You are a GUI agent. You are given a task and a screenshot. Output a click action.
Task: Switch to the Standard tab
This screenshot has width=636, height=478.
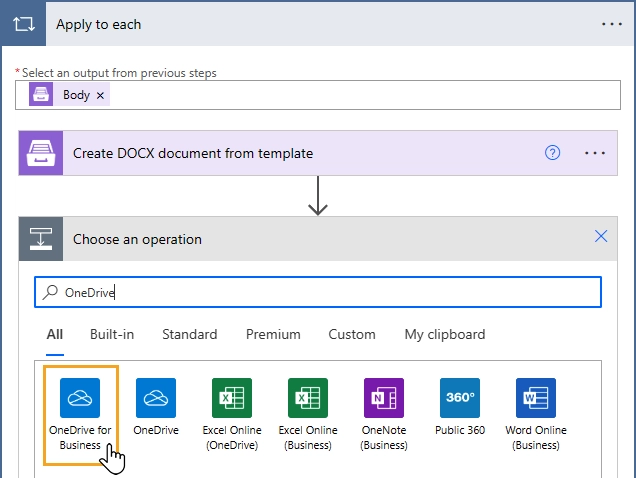point(190,334)
